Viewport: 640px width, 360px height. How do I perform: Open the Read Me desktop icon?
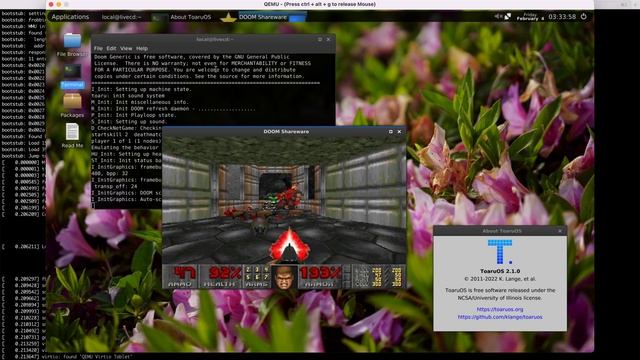[x=72, y=136]
